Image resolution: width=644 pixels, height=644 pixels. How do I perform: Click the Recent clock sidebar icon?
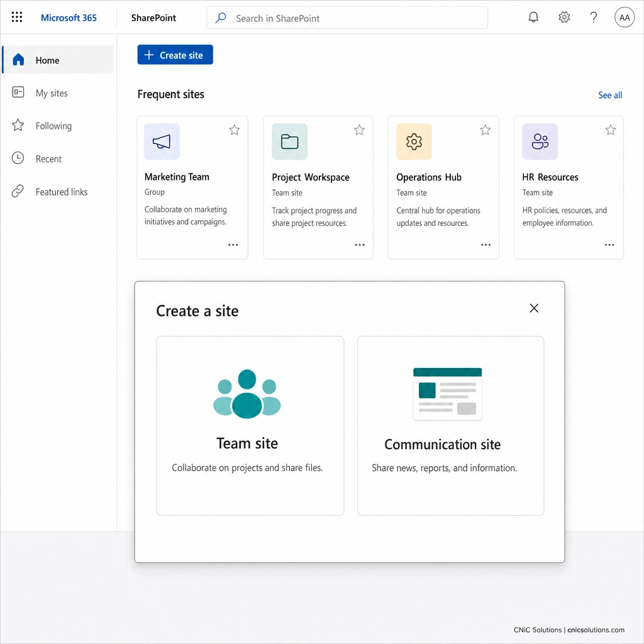[x=18, y=158]
